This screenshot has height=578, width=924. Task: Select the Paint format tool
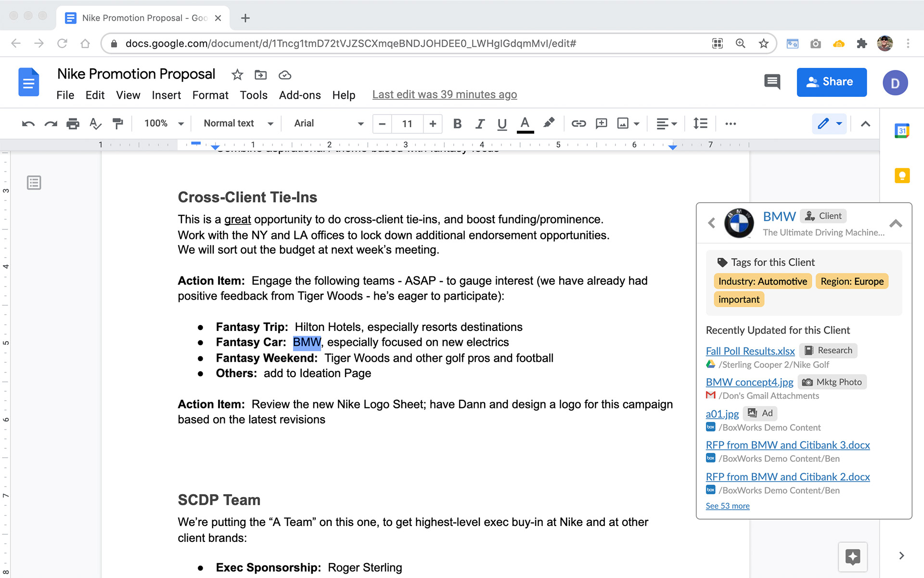click(117, 124)
